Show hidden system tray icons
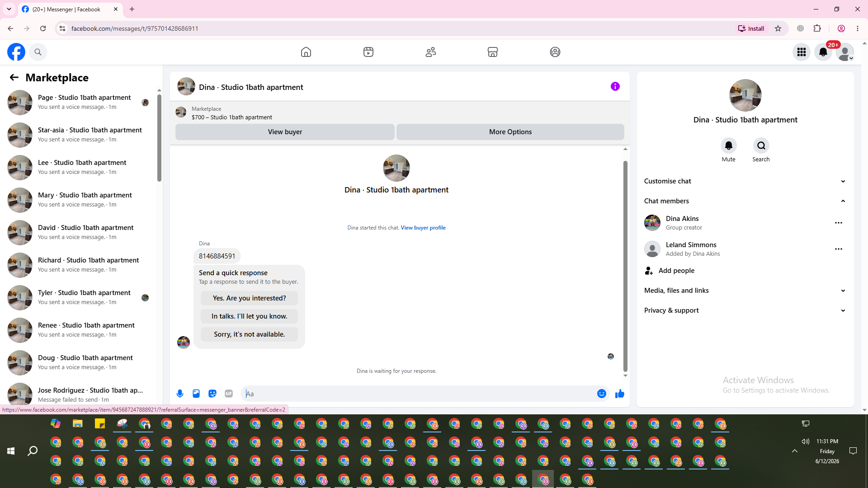 pyautogui.click(x=794, y=451)
